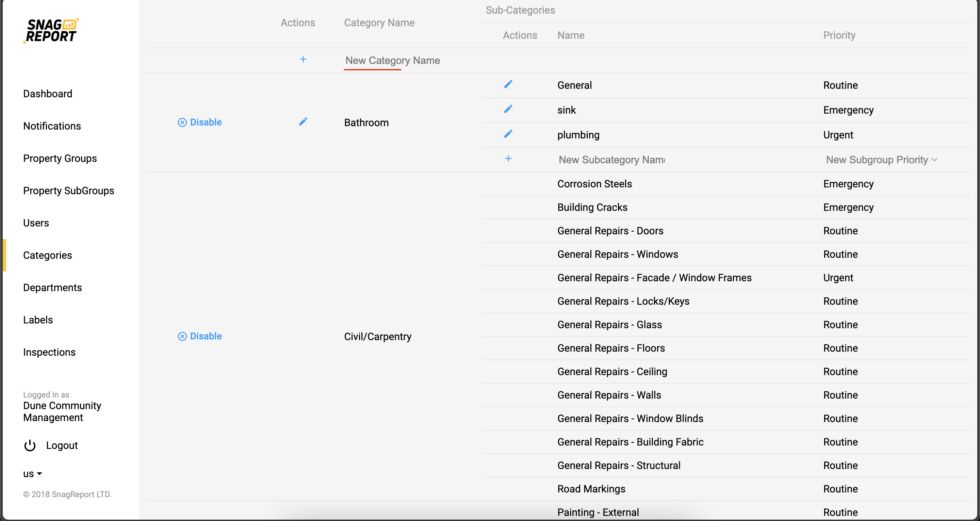This screenshot has width=980, height=521.
Task: Open the Inspections section
Action: tap(49, 352)
